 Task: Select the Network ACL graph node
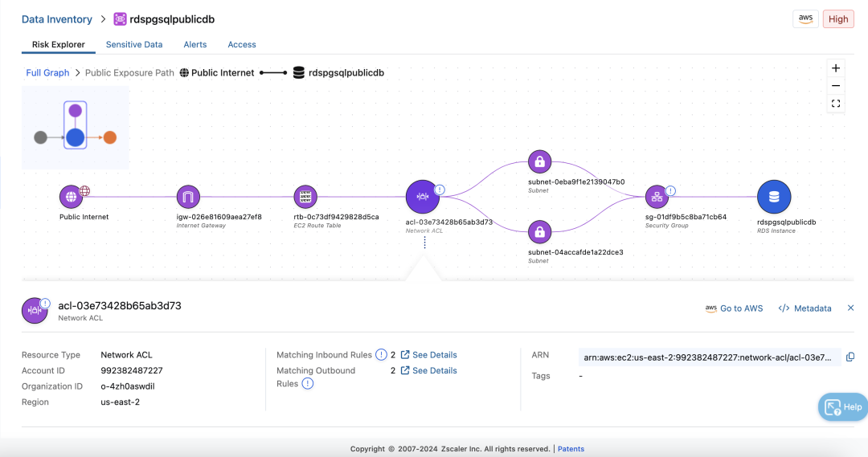(422, 196)
